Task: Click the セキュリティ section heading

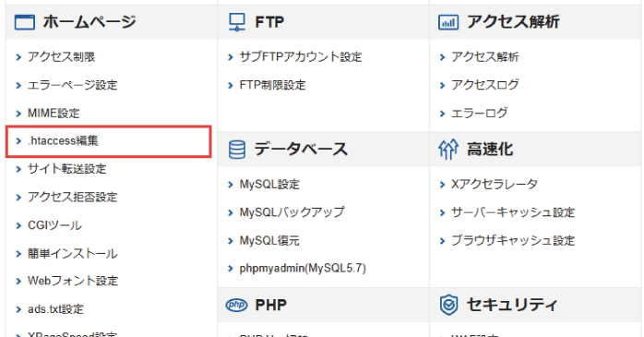Action: (x=512, y=305)
